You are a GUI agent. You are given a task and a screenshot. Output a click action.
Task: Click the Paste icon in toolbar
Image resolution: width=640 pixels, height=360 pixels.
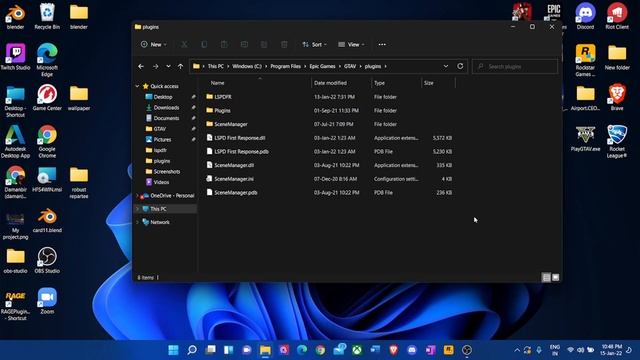point(224,44)
